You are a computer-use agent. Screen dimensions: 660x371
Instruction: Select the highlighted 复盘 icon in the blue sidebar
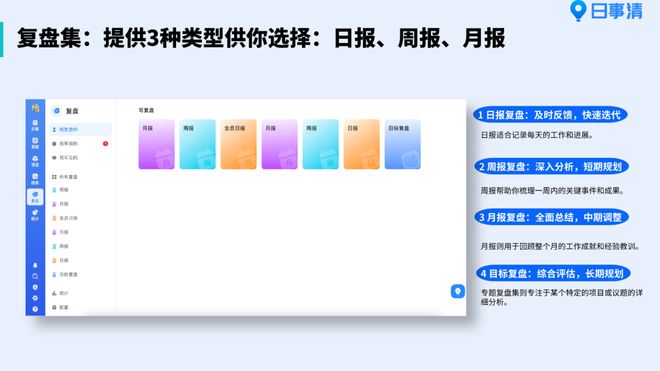tap(35, 197)
